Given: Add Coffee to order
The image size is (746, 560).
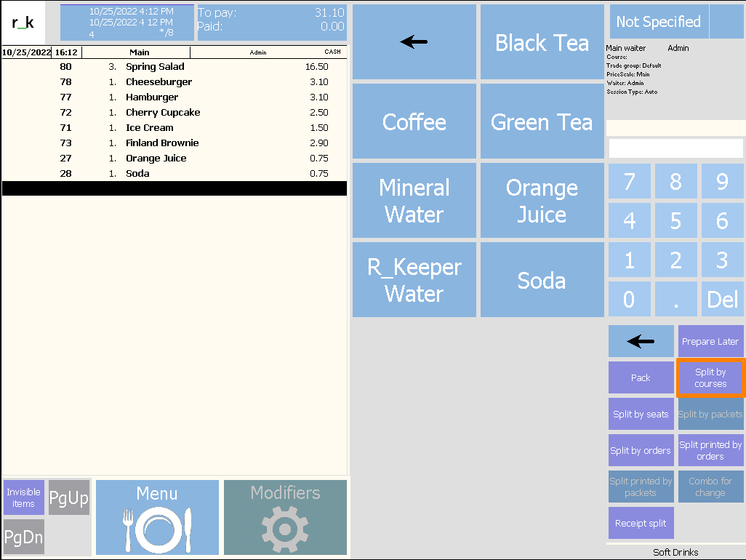Looking at the screenshot, I should tap(414, 121).
